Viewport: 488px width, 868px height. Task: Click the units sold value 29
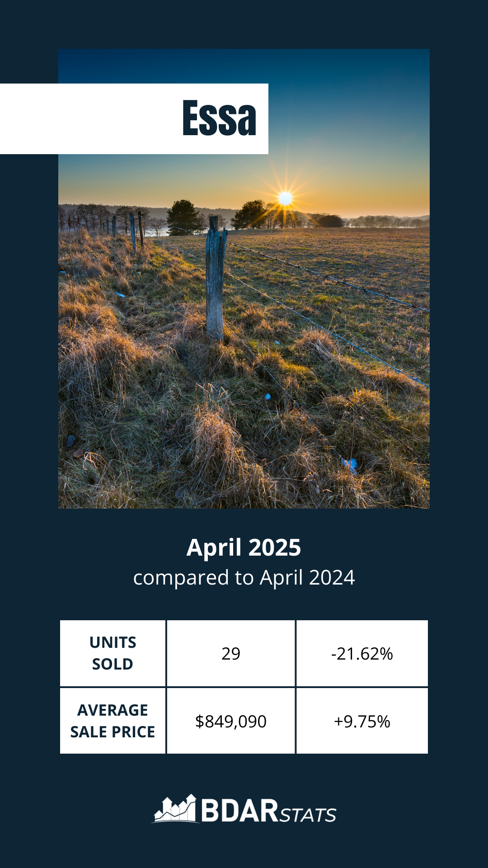231,653
